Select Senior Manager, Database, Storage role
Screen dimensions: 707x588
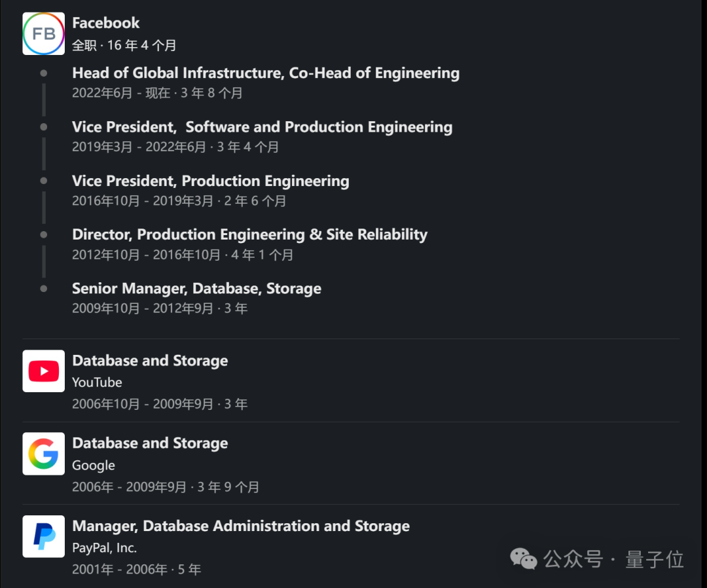[x=196, y=288]
